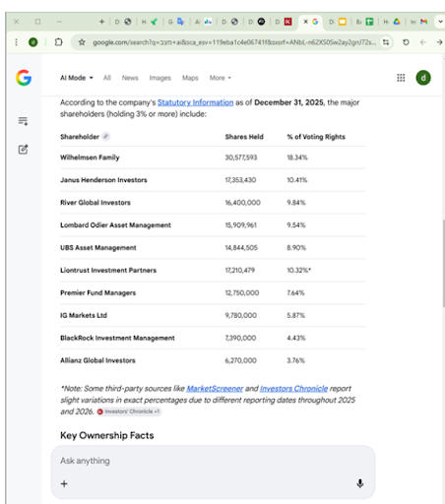Click the 6,270,000 shares value
The width and height of the screenshot is (445, 504).
[x=240, y=360]
